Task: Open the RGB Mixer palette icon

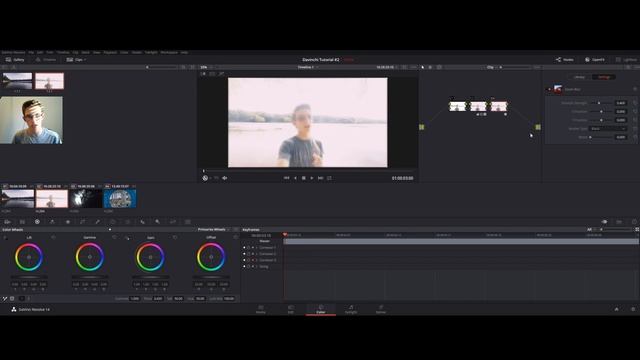Action: coord(52,222)
